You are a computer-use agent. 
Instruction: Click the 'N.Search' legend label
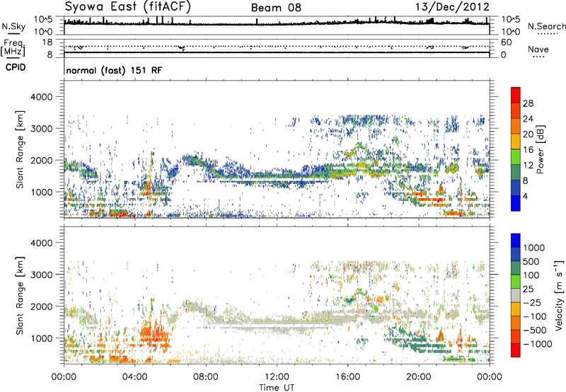(546, 26)
